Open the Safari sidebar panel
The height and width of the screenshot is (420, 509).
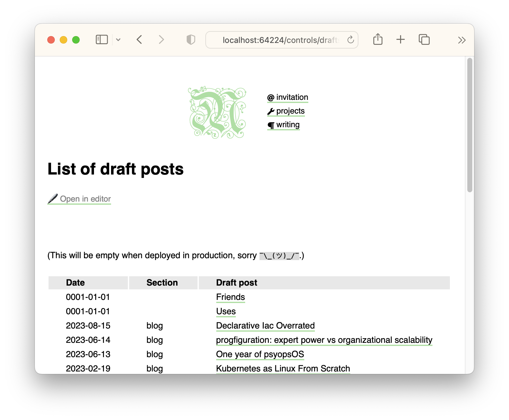pyautogui.click(x=101, y=40)
